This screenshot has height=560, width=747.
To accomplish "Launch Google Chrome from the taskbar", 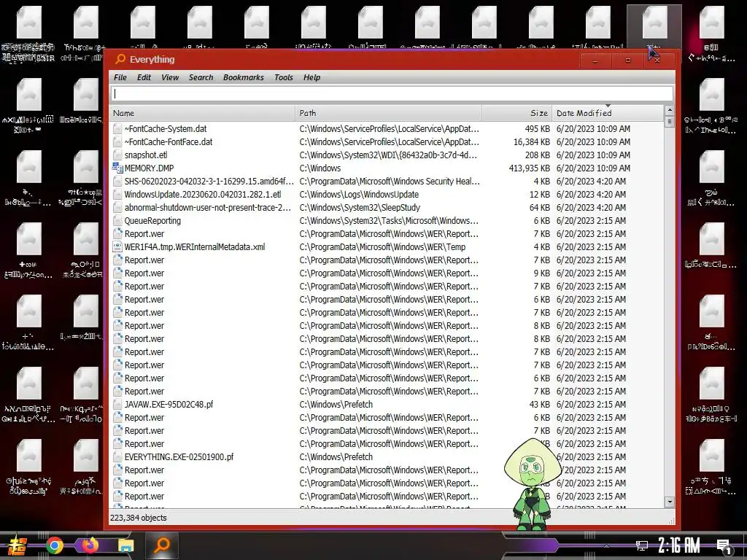I will (54, 545).
